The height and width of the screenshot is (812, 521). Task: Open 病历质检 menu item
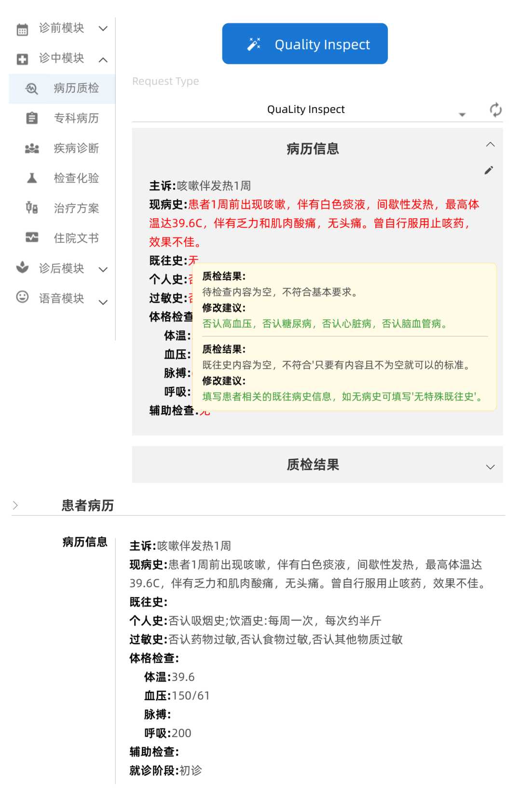[62, 88]
